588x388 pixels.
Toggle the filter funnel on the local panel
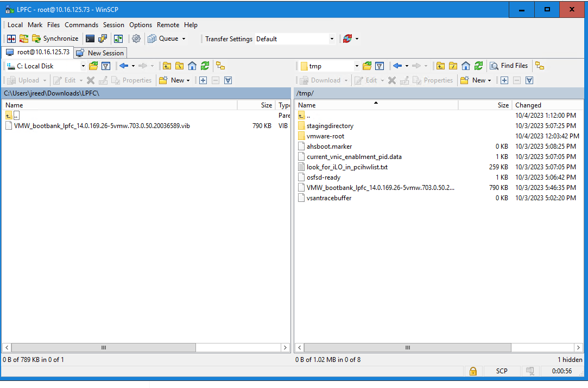106,66
